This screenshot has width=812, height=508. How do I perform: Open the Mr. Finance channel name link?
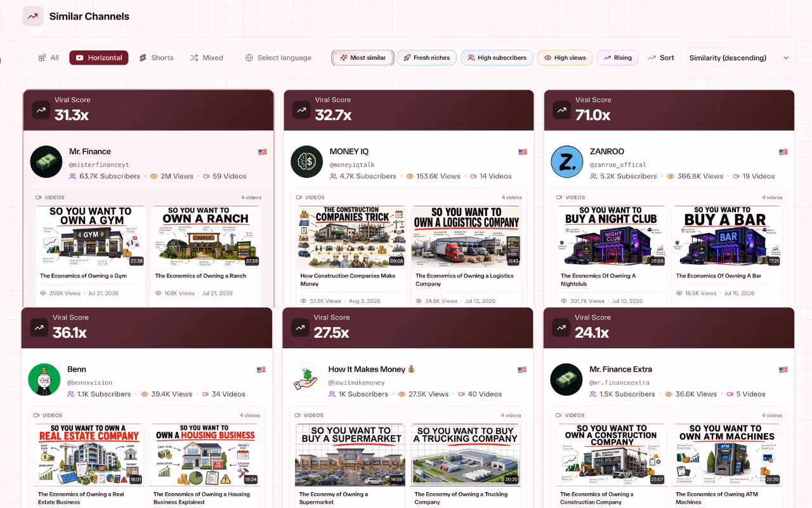[90, 152]
